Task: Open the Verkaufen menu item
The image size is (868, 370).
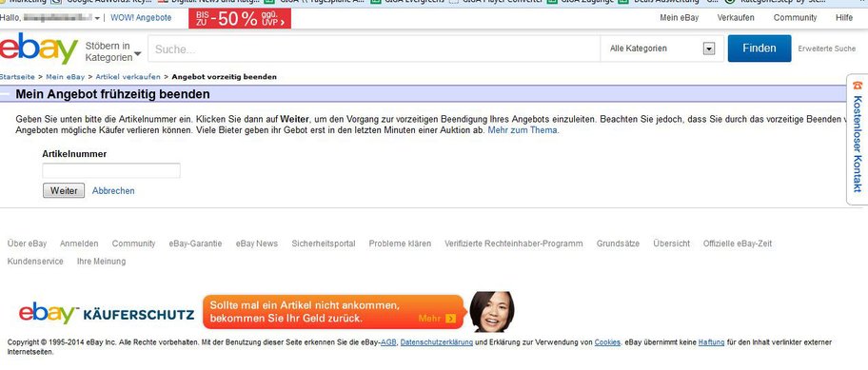Action: (x=735, y=18)
